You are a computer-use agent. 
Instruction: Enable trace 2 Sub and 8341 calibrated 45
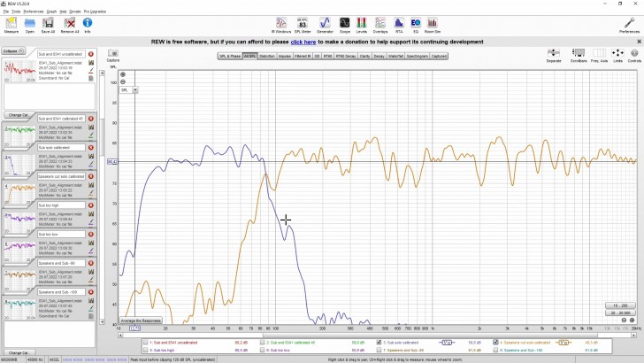pos(262,343)
